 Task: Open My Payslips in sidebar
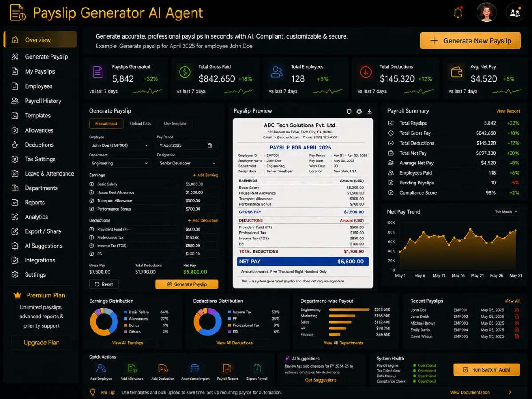(40, 71)
